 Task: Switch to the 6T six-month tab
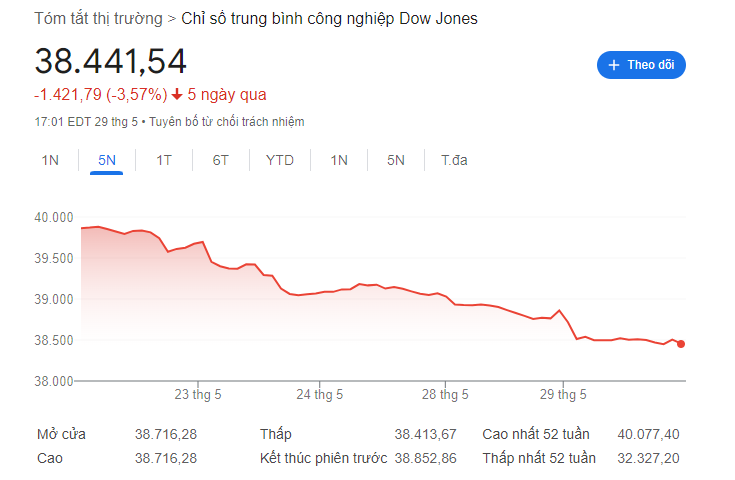coord(221,160)
